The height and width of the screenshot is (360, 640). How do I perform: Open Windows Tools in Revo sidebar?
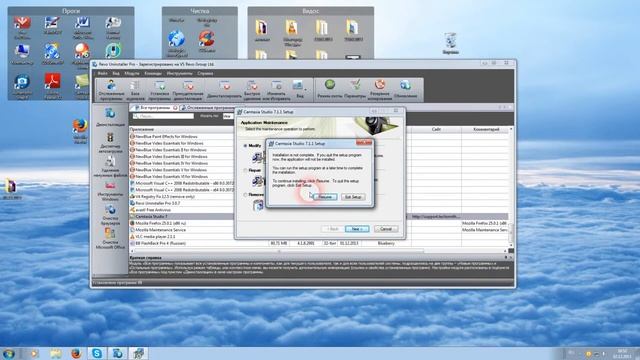pyautogui.click(x=110, y=191)
